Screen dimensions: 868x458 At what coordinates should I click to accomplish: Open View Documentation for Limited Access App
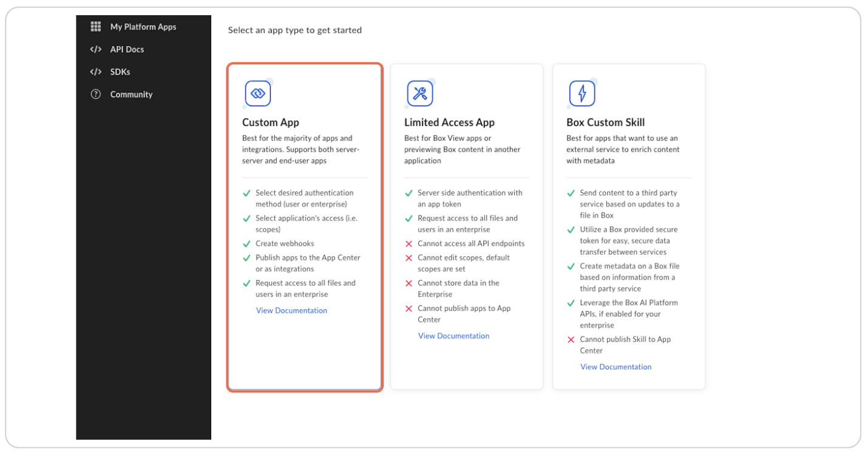[453, 336]
